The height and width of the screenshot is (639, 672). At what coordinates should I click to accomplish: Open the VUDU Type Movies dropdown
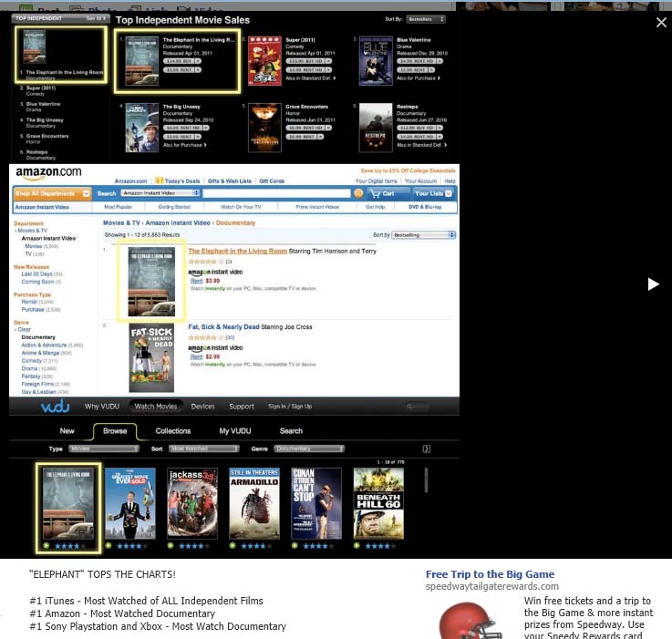(x=104, y=448)
